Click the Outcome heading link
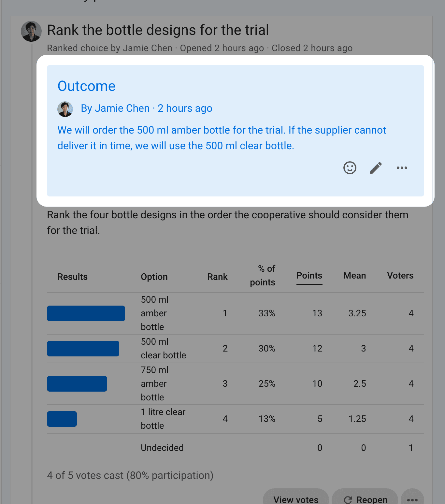The height and width of the screenshot is (504, 445). point(86,86)
